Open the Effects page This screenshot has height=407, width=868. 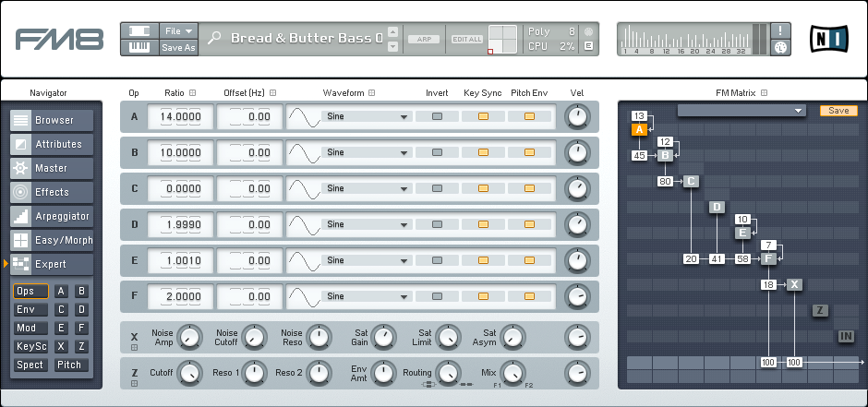52,192
